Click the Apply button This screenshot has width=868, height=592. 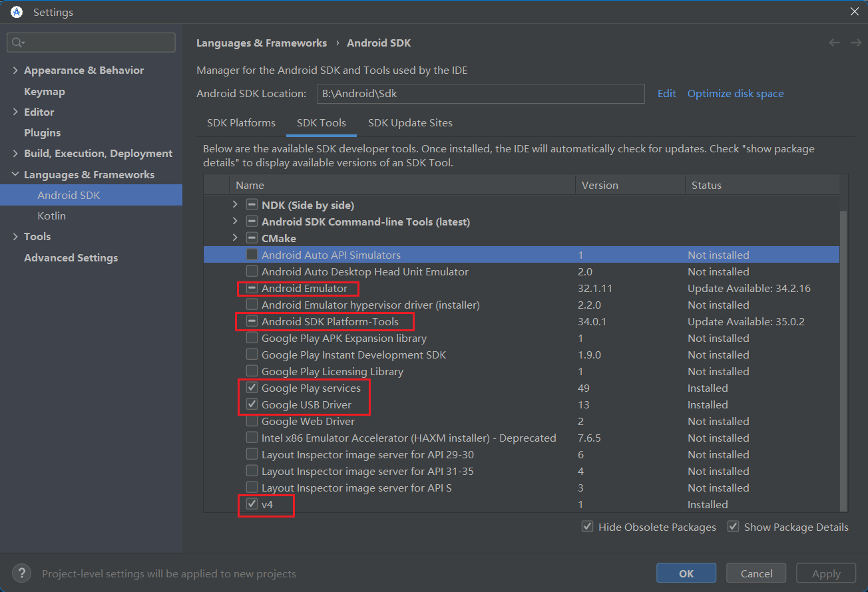tap(826, 573)
